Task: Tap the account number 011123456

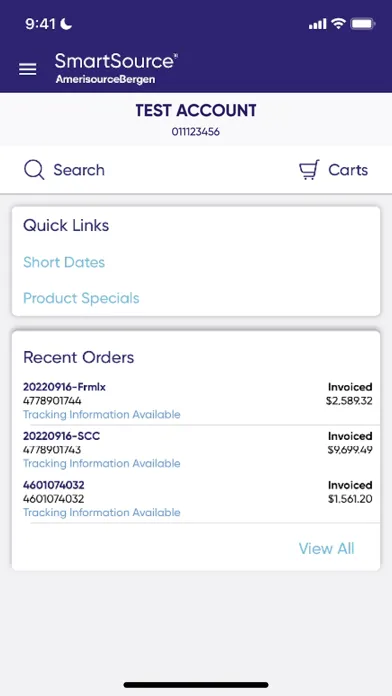Action: (x=196, y=132)
